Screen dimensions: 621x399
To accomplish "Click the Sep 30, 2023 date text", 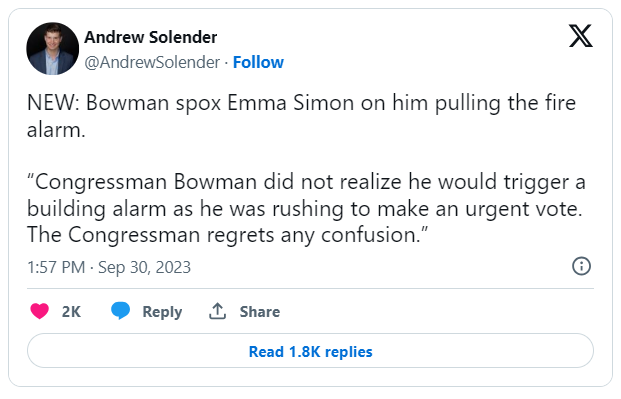I will pos(144,267).
